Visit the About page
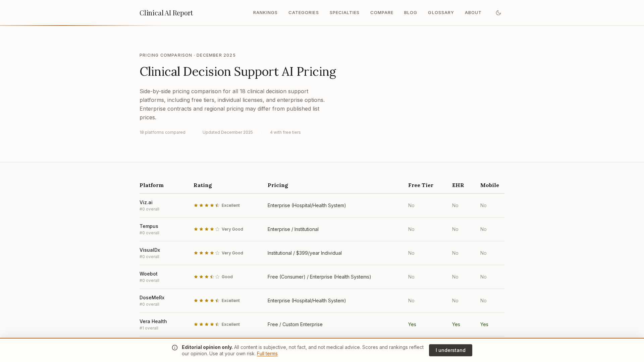This screenshot has width=644, height=362. 473,13
